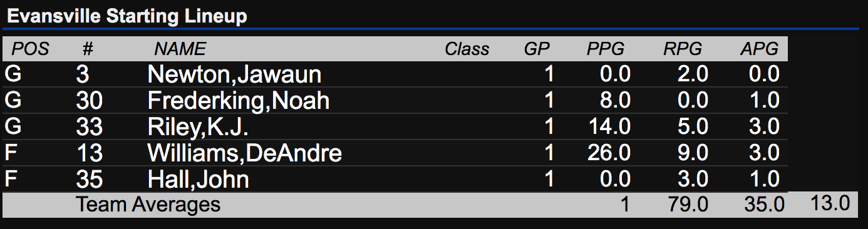Select the APG column header
868x229 pixels.
[759, 49]
